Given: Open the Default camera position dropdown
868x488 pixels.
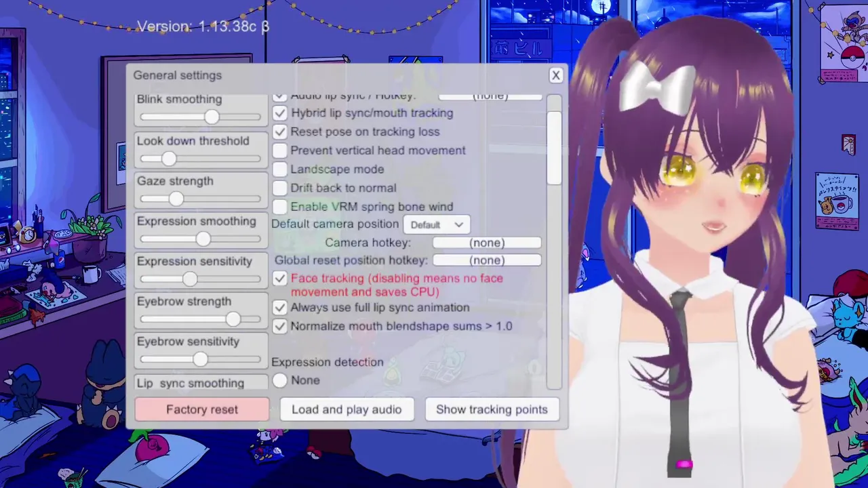Looking at the screenshot, I should click(x=437, y=224).
